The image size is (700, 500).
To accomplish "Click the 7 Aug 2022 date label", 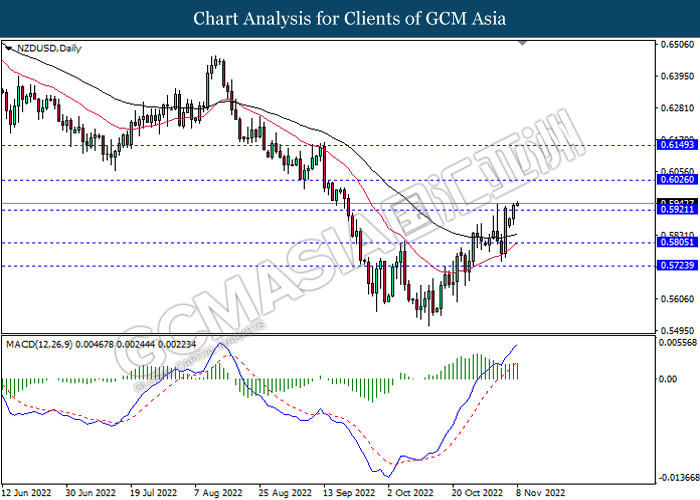I will coord(218,493).
